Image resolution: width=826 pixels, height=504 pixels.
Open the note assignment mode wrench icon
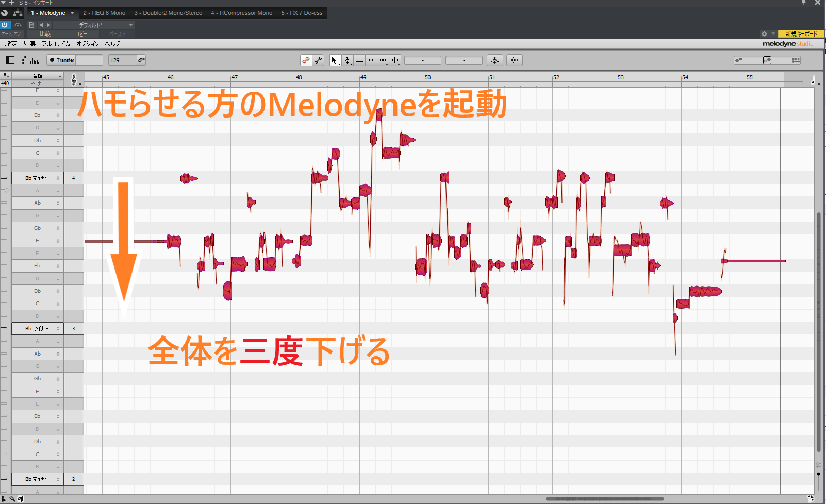319,60
